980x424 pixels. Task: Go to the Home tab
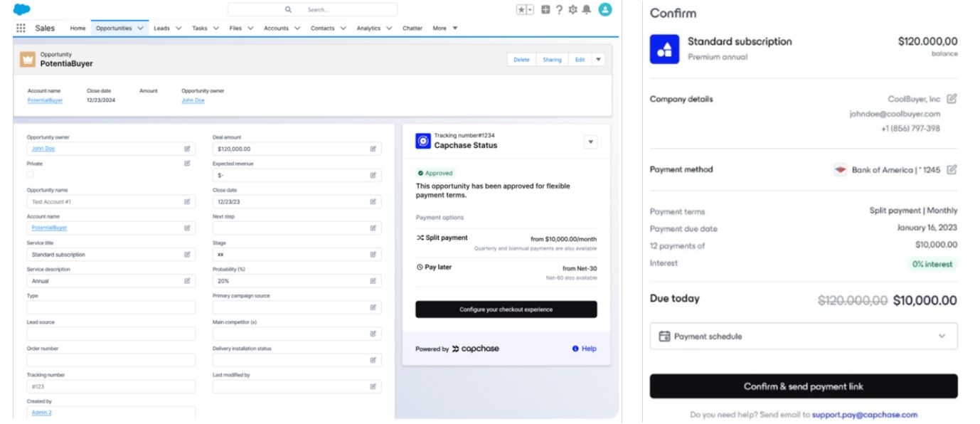pos(78,28)
